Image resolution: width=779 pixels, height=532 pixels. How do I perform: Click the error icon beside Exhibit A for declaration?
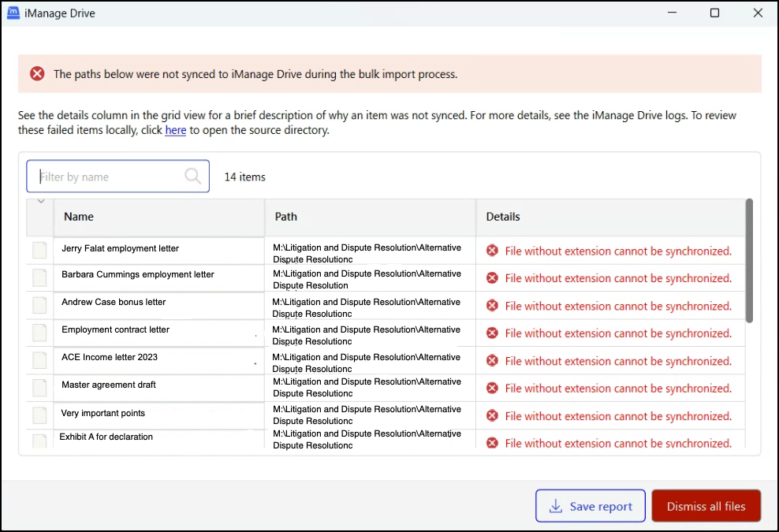[491, 443]
